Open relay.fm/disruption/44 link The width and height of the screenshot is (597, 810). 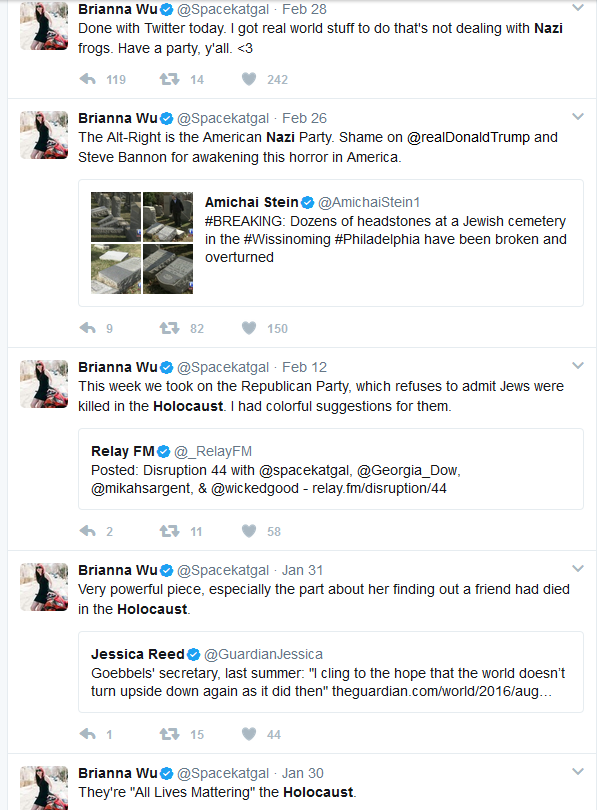379,488
